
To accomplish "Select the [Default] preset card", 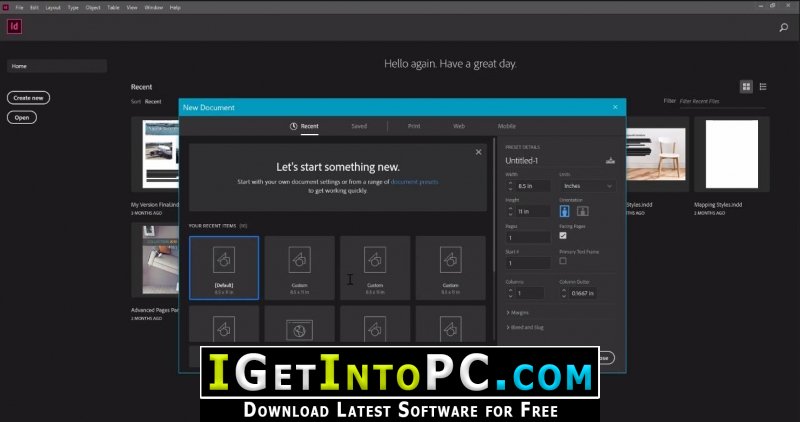I will tap(224, 268).
